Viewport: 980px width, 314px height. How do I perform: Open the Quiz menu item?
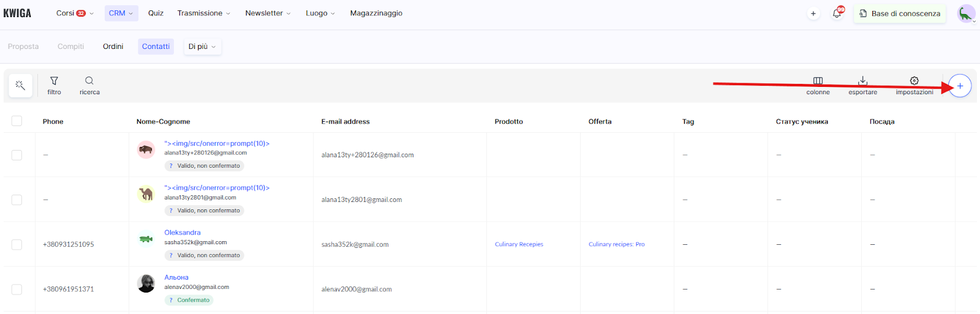[156, 13]
